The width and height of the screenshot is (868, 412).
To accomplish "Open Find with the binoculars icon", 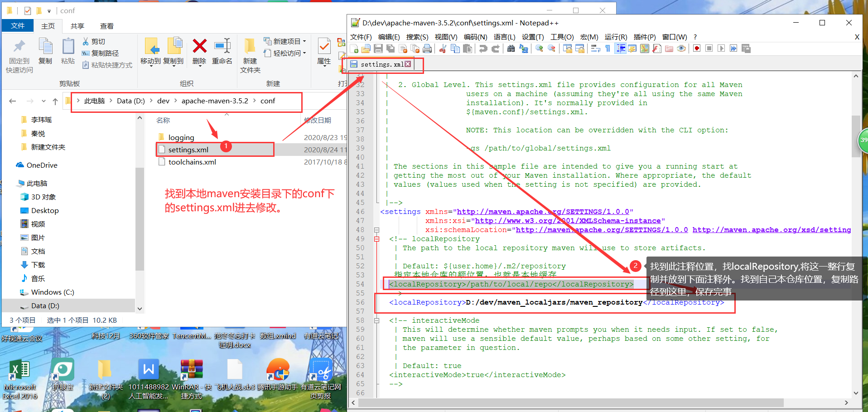I will [511, 48].
